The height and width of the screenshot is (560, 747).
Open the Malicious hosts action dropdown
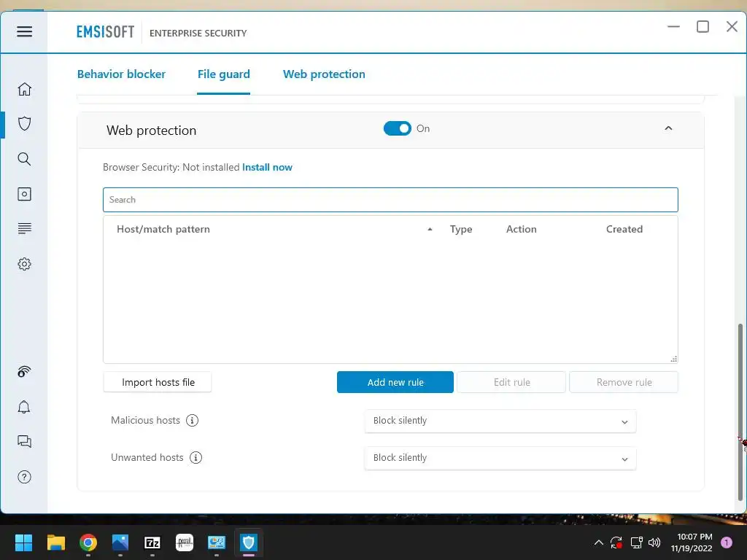tap(500, 421)
